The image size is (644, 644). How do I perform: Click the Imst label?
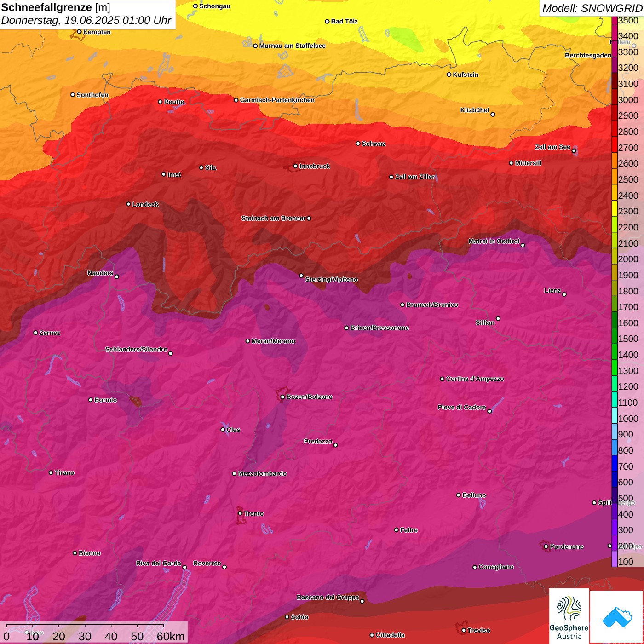click(x=174, y=174)
